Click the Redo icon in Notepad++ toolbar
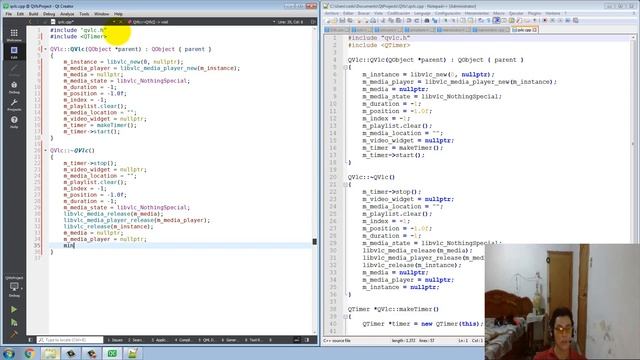Screen dimensions: 640x360 coord(416,20)
